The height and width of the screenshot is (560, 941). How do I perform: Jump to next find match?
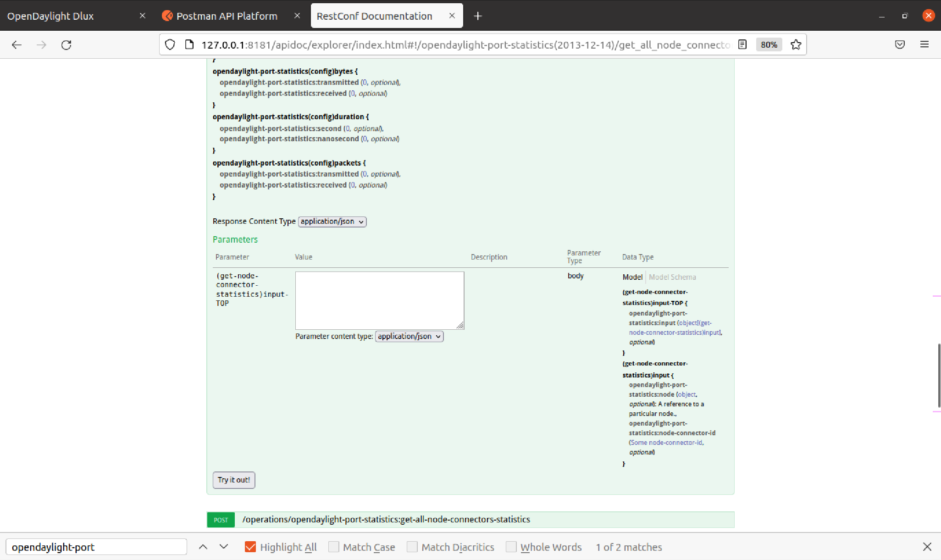[224, 547]
